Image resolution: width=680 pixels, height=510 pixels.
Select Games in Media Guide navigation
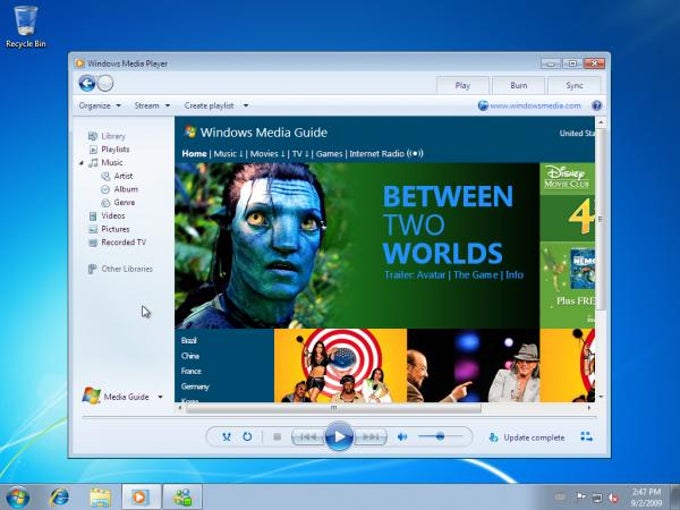[x=329, y=154]
